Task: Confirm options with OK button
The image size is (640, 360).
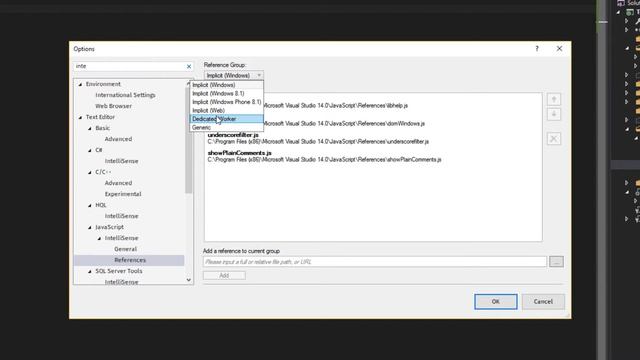Action: point(496,302)
